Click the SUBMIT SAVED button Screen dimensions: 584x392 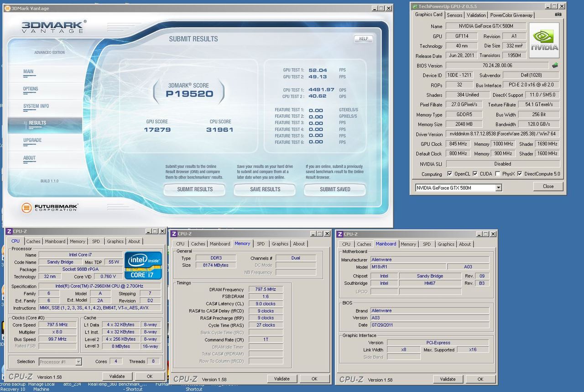pyautogui.click(x=335, y=189)
